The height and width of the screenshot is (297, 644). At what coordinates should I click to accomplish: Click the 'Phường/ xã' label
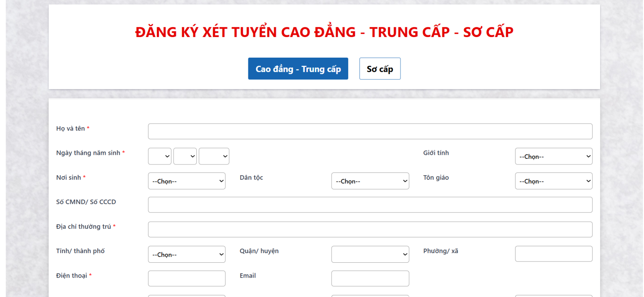pyautogui.click(x=441, y=251)
